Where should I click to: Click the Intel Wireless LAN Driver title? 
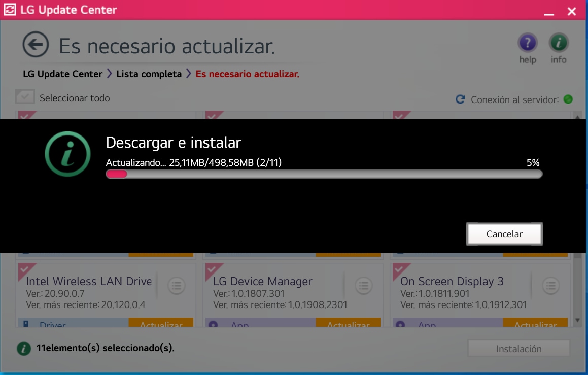pyautogui.click(x=89, y=281)
